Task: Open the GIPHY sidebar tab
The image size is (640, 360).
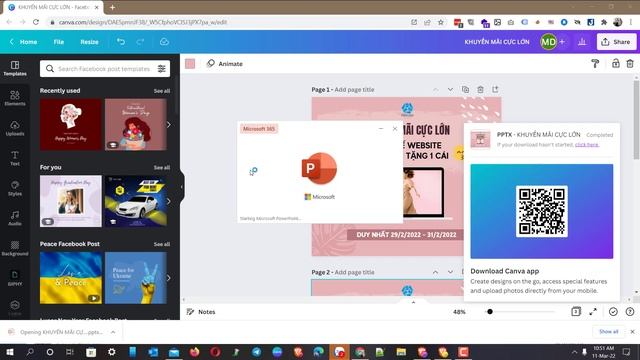Action: coord(15,278)
